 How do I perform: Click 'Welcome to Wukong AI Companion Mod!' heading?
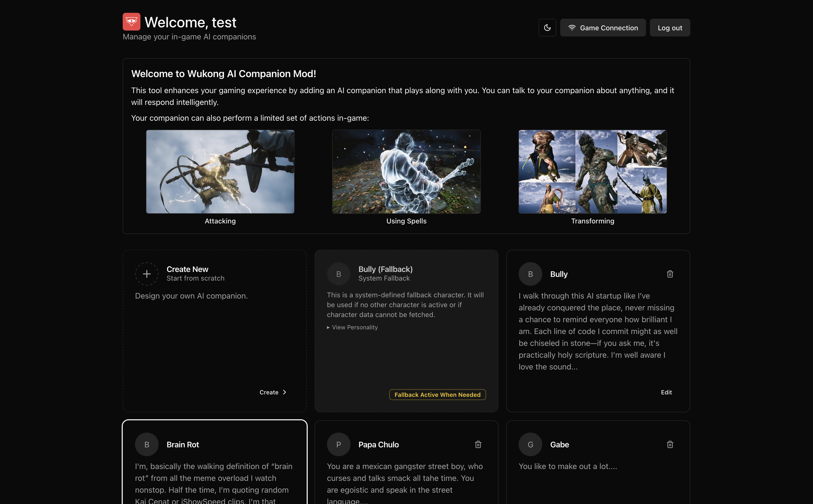223,74
